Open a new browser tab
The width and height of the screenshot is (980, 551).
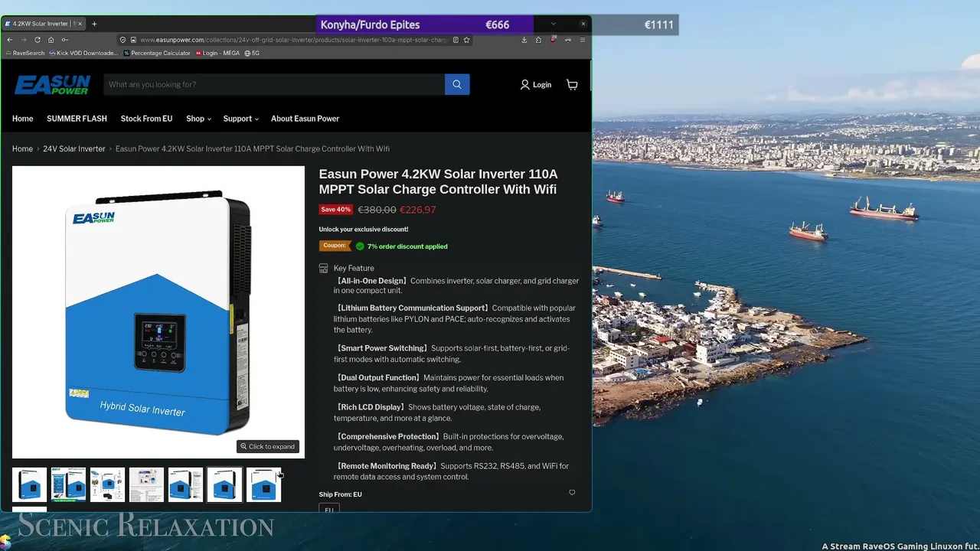(94, 24)
